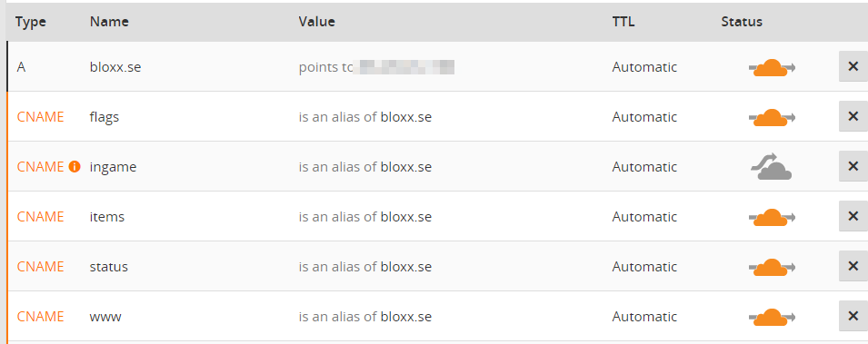Delete the www CNAME record
This screenshot has width=868, height=344.
pos(853,316)
